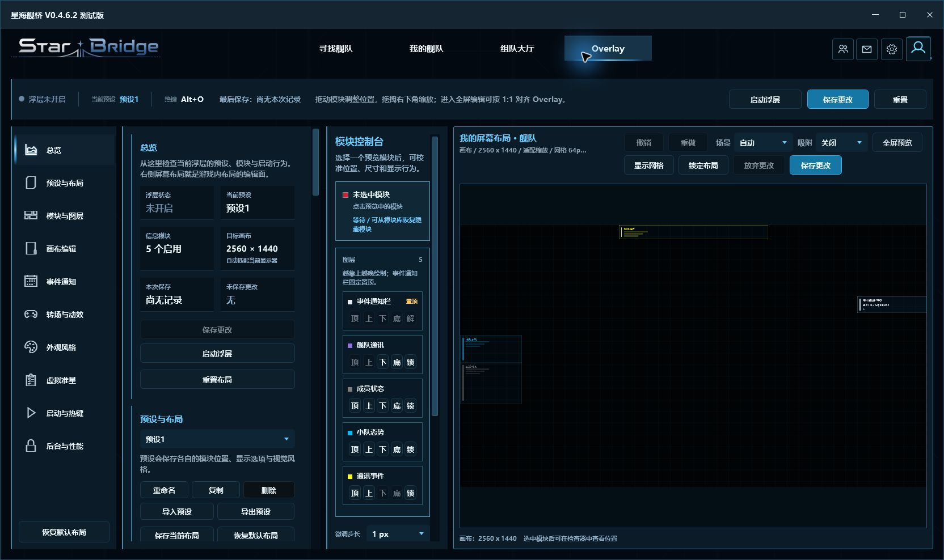Open 虚拟准星 in the sidebar
The image size is (944, 560).
pos(64,380)
